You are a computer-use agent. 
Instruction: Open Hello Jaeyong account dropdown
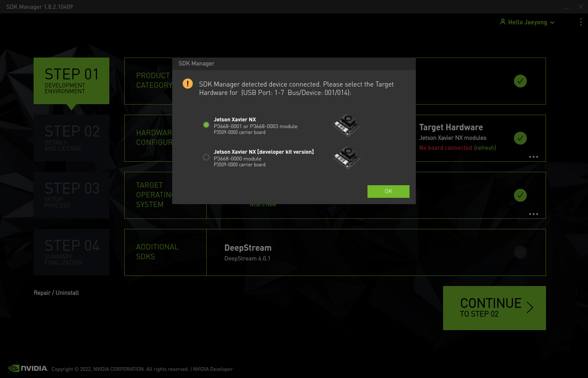[x=528, y=22]
